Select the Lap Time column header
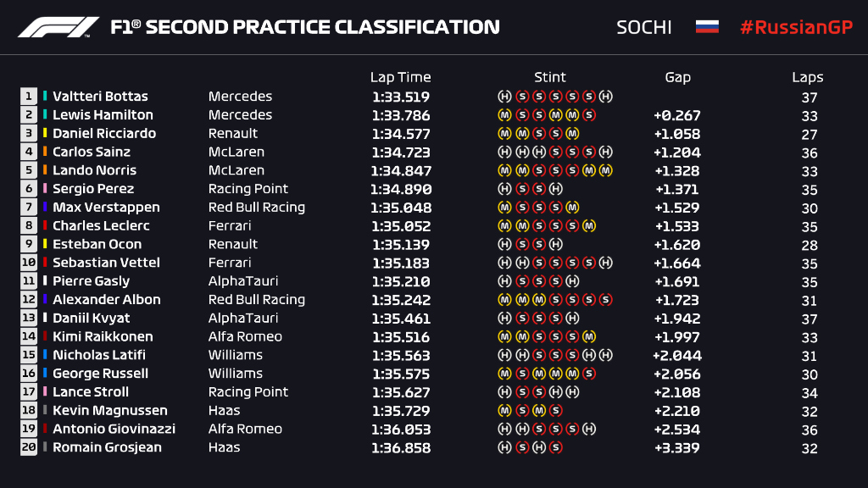Screen dimensions: 868x488 [400, 77]
